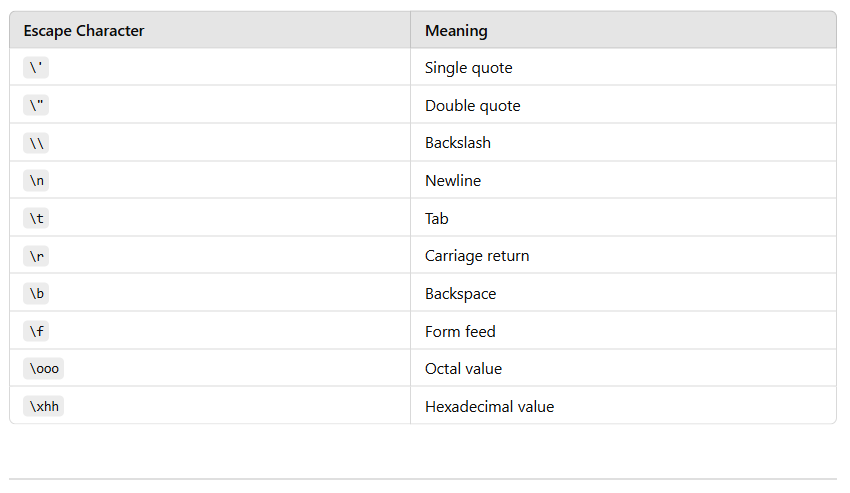This screenshot has height=493, width=850.
Task: Click the Single quote meaning text
Action: (x=468, y=68)
